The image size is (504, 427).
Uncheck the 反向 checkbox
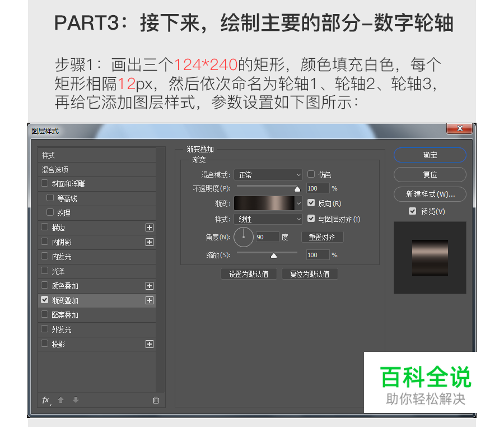pos(311,203)
